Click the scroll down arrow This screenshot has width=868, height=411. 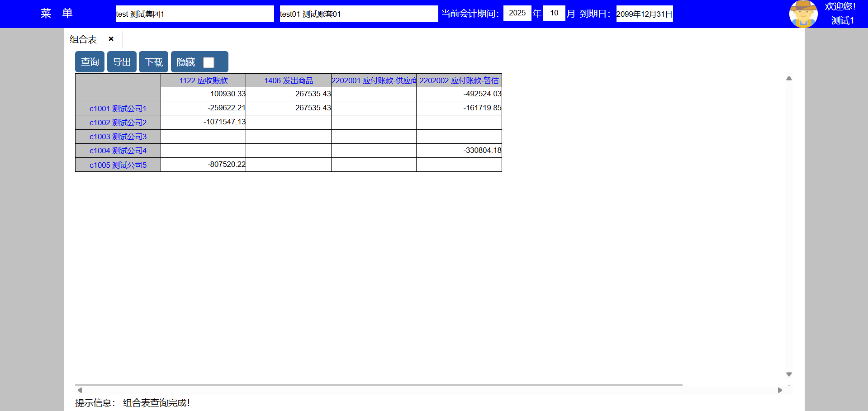789,374
